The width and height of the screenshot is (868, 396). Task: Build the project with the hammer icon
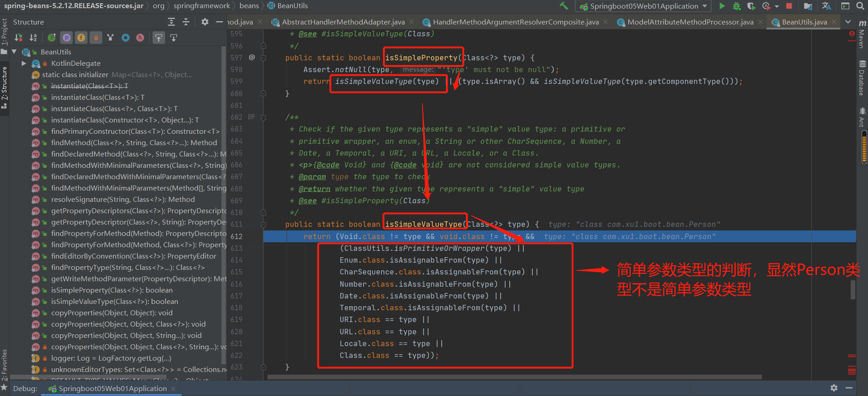[x=564, y=6]
